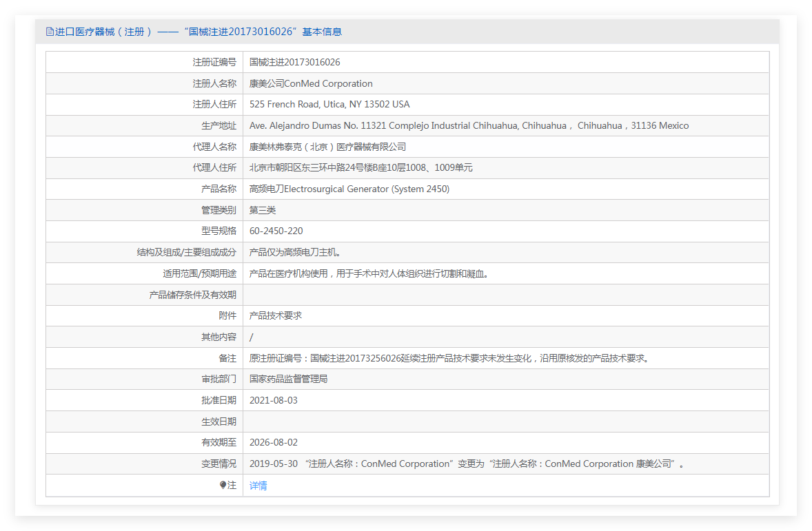
Task: Click management class value 第三类
Action: point(263,210)
